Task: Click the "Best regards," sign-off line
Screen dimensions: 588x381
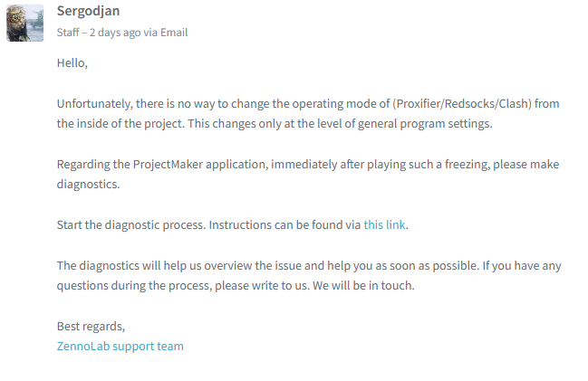Action: pos(91,326)
